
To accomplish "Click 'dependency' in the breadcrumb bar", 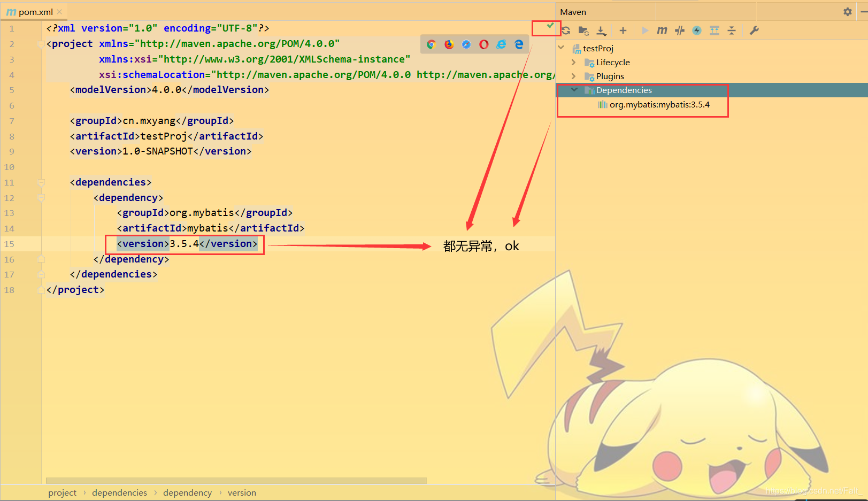I will 187,492.
